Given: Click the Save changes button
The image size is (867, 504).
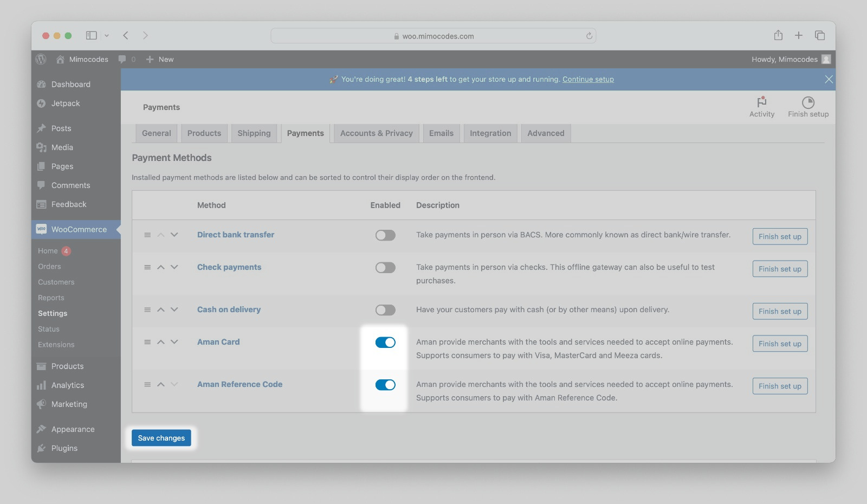Looking at the screenshot, I should pos(161,438).
